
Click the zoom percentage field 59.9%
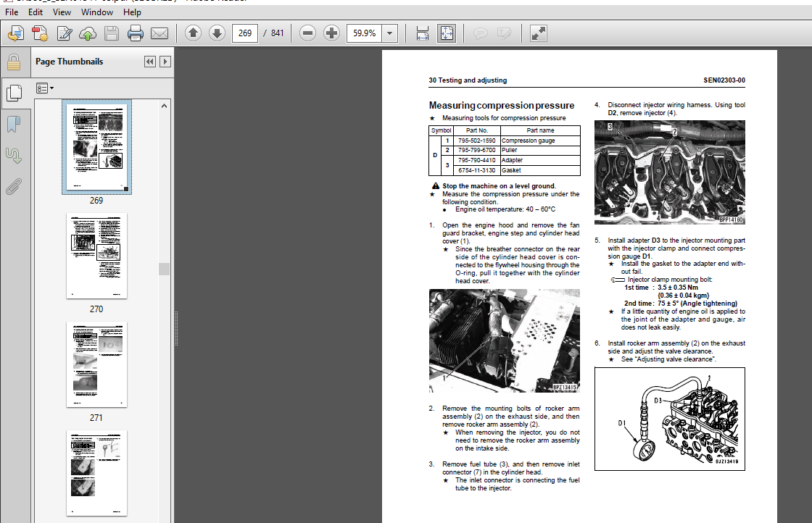365,33
